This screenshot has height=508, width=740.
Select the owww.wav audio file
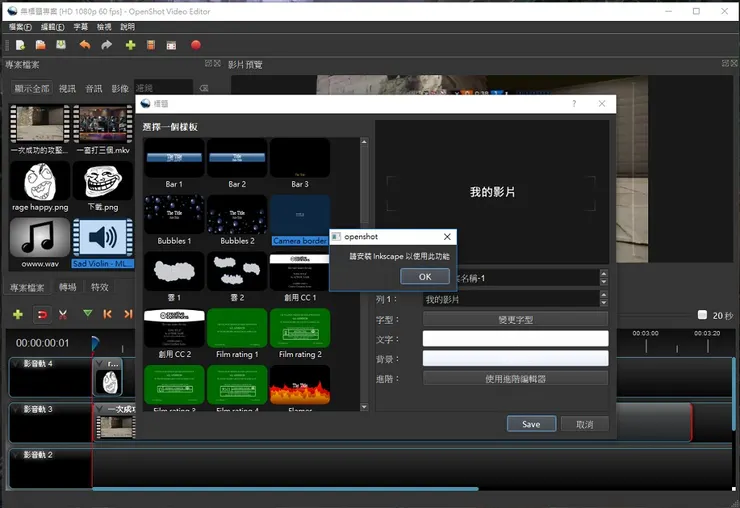[x=40, y=244]
